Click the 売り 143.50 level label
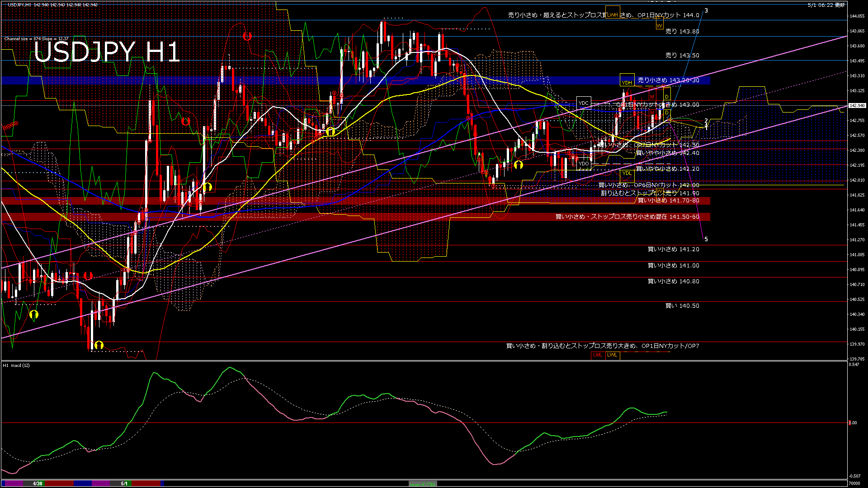 point(682,56)
